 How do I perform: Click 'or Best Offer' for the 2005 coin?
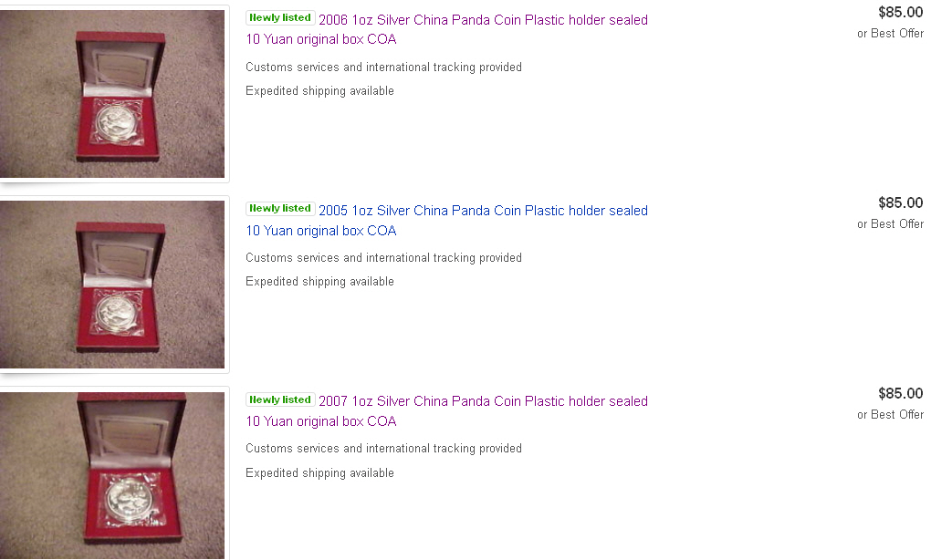point(890,224)
